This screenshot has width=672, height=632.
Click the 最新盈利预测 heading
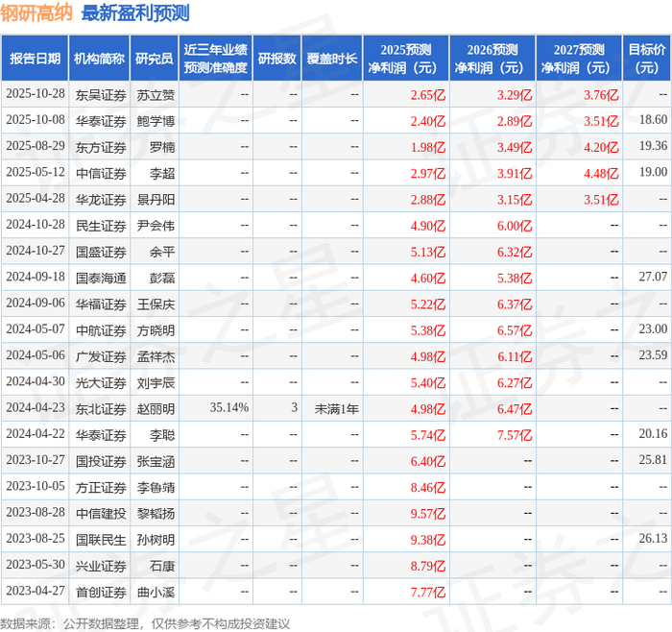[135, 12]
